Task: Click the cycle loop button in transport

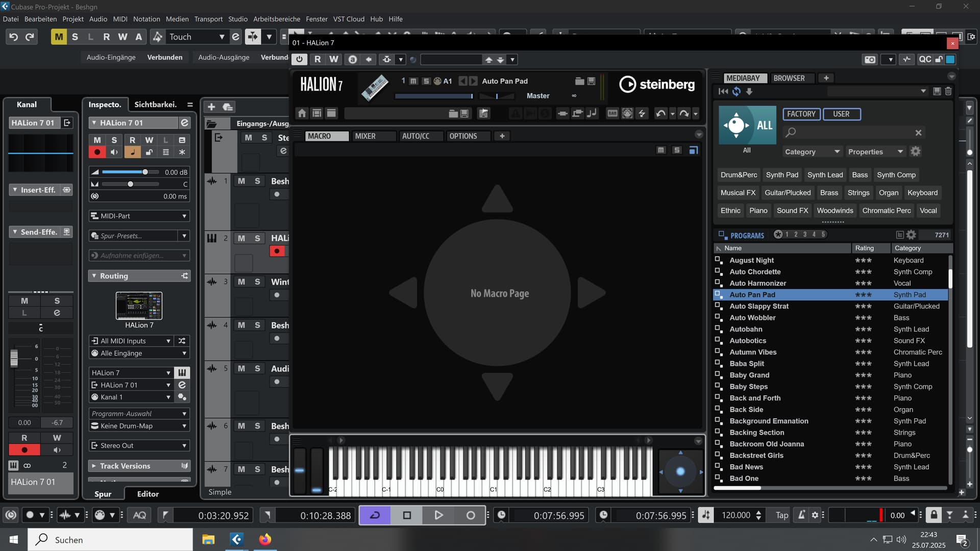Action: (375, 515)
